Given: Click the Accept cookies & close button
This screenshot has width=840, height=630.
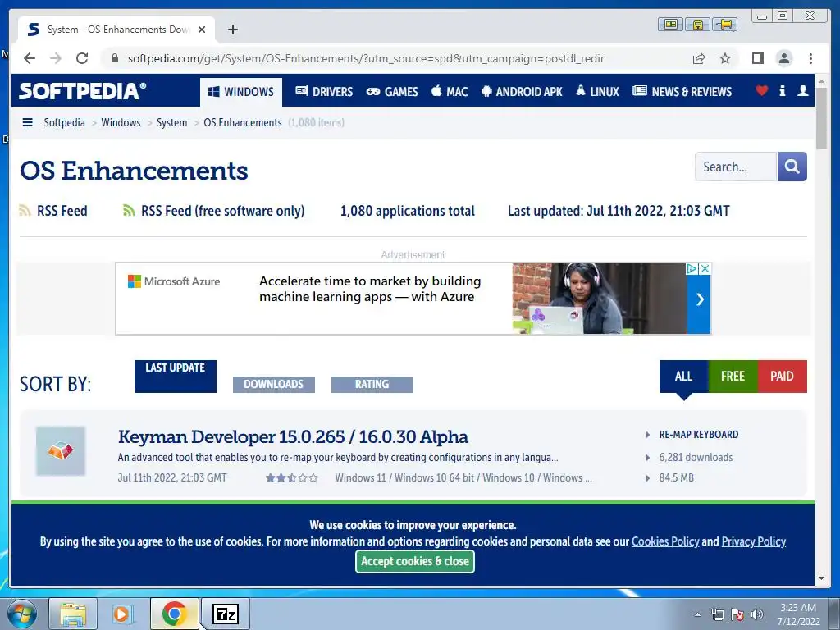Looking at the screenshot, I should click(x=414, y=561).
